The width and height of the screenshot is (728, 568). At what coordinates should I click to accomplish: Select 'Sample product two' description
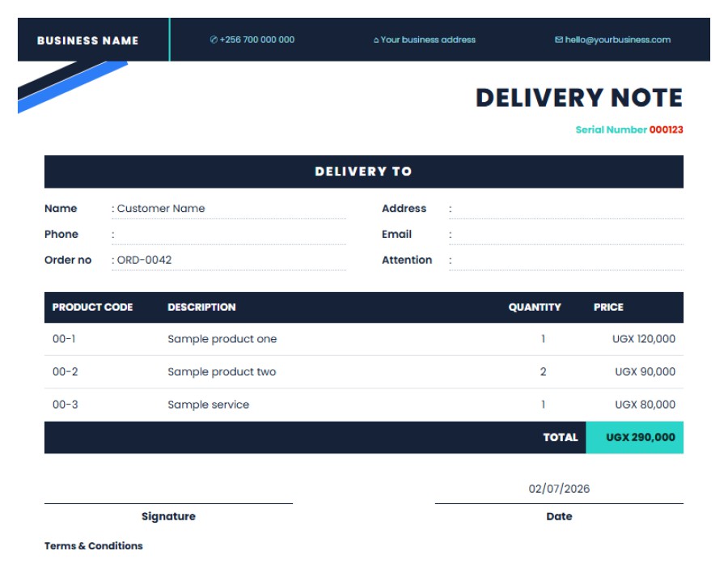click(x=222, y=372)
